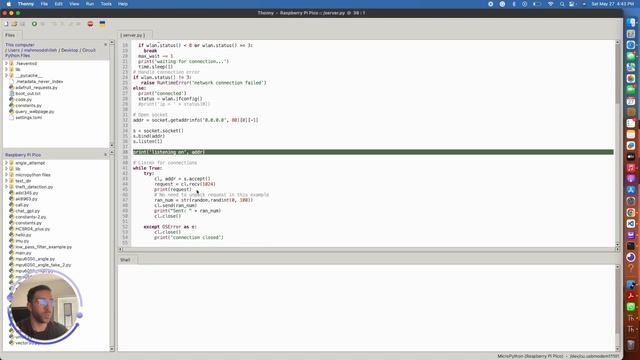The image size is (640, 360).
Task: Select the server.py editor tab
Action: [x=133, y=35]
